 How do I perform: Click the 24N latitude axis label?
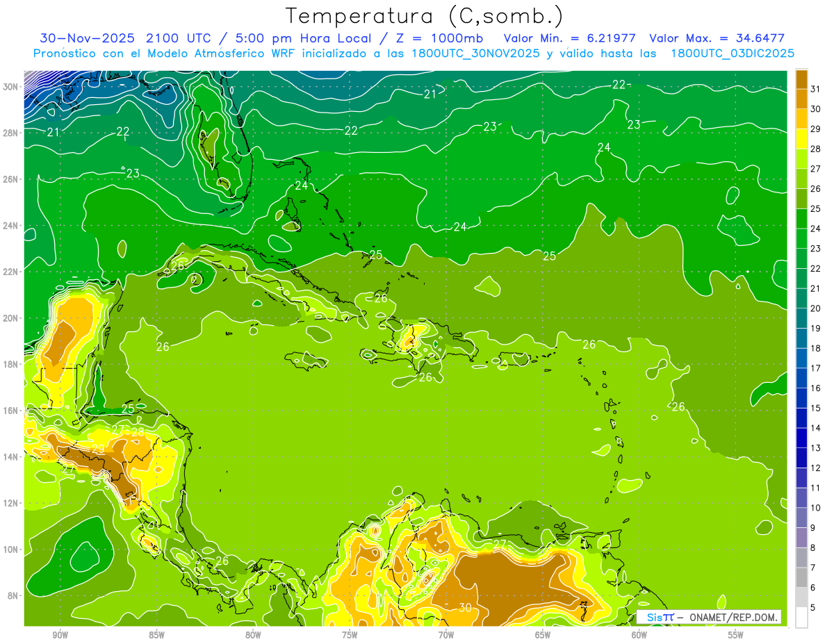(x=12, y=226)
